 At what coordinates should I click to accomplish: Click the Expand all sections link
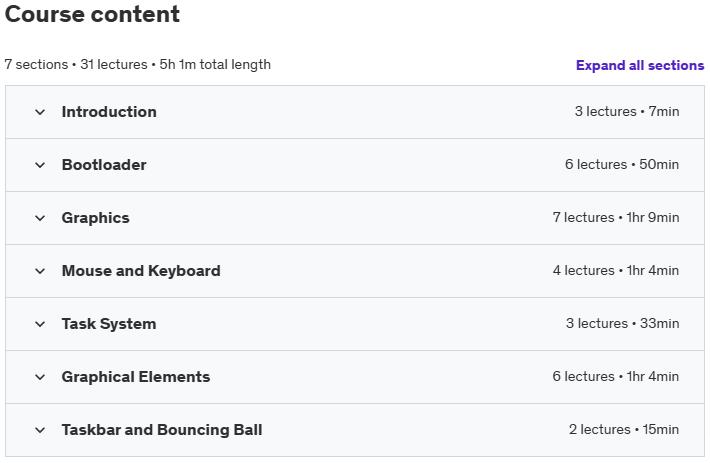640,65
